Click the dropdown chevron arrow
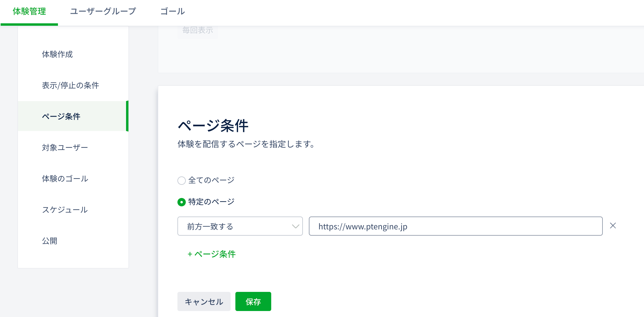 pos(295,226)
